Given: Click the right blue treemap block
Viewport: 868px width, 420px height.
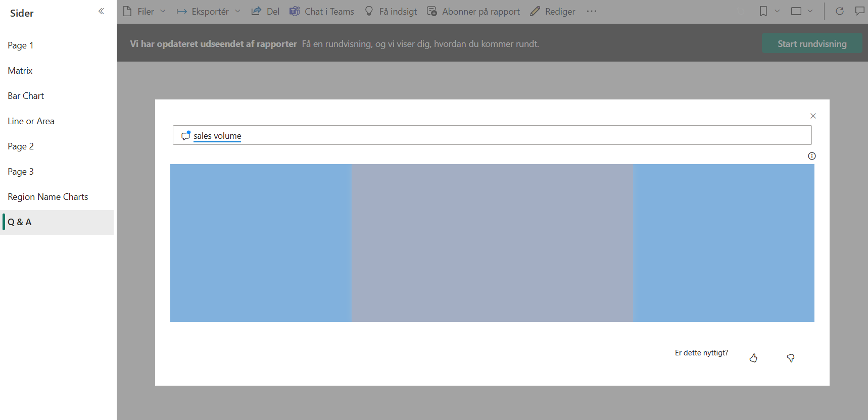Looking at the screenshot, I should click(724, 243).
